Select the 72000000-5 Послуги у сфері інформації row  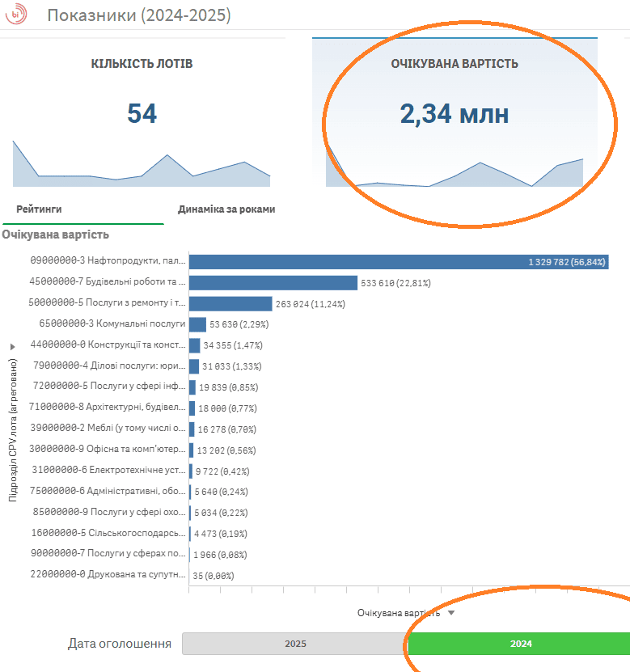point(109,387)
